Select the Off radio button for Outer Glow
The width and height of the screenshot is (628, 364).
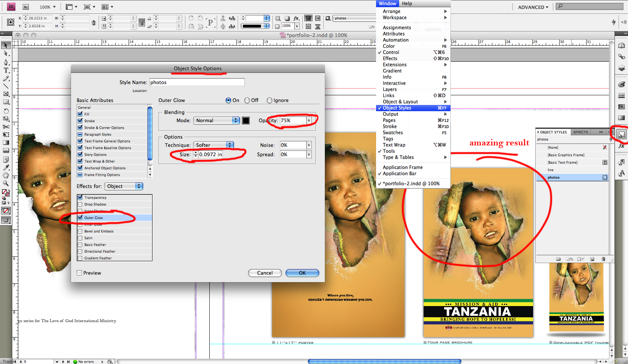[x=247, y=101]
